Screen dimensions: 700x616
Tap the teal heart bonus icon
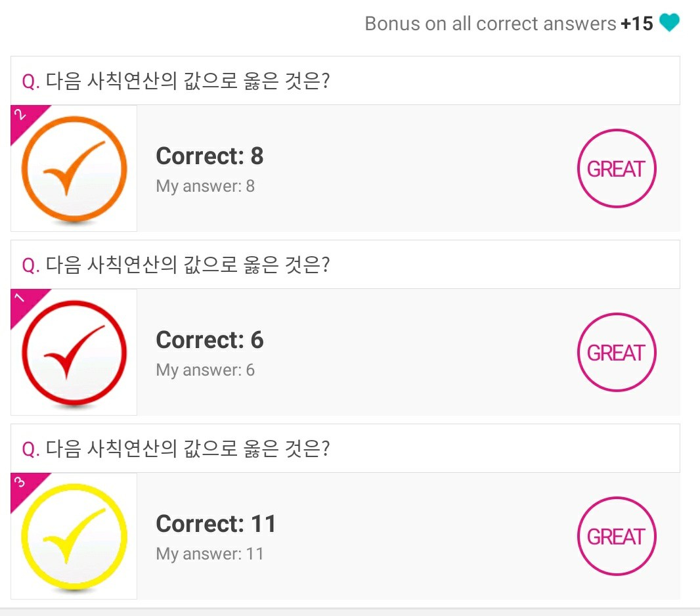point(669,24)
